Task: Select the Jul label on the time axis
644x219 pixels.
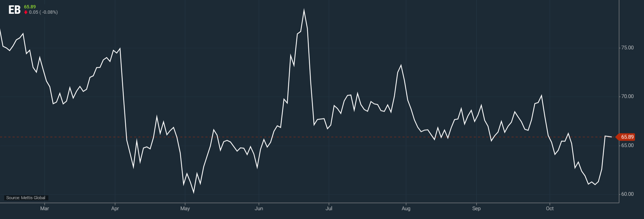Action: 329,209
